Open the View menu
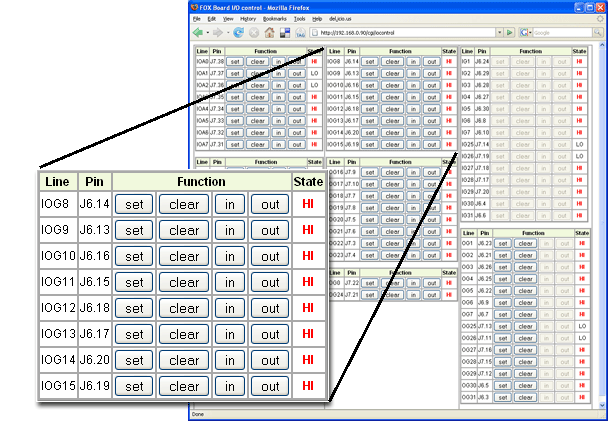The height and width of the screenshot is (430, 608). click(x=228, y=19)
